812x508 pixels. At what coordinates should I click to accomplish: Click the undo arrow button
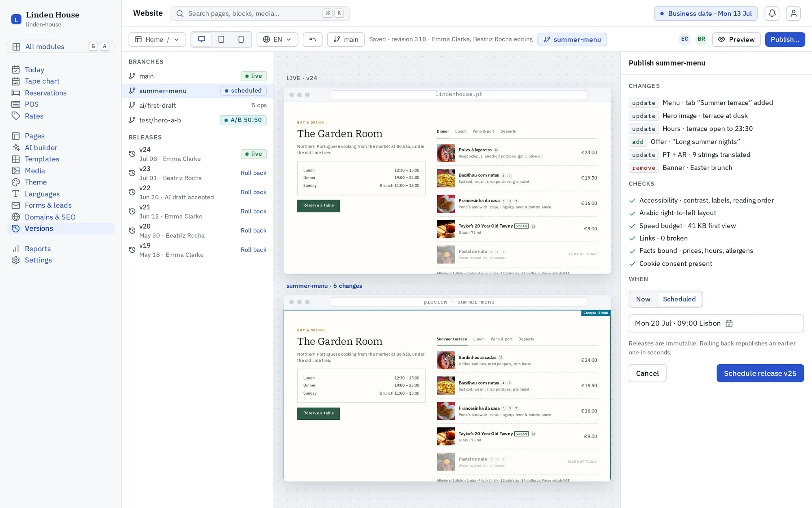click(313, 39)
